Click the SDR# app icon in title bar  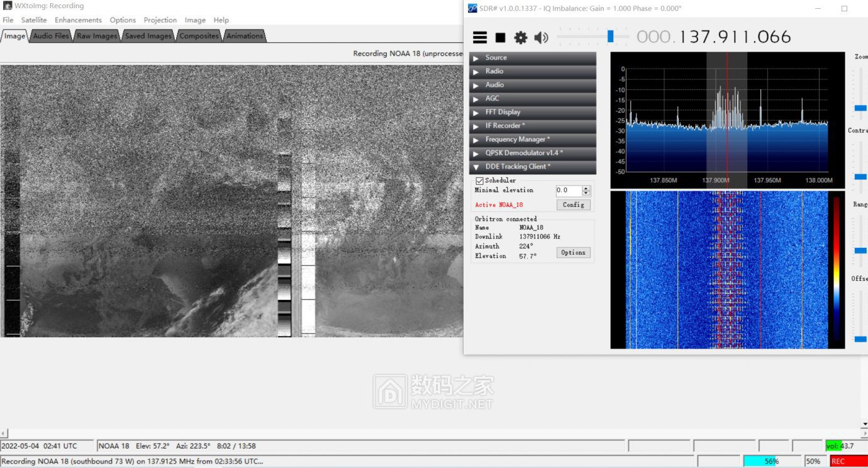coord(472,8)
